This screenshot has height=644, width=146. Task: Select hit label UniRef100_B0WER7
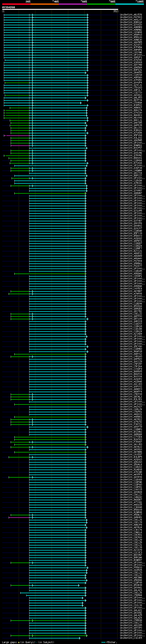pyautogui.click(x=131, y=560)
